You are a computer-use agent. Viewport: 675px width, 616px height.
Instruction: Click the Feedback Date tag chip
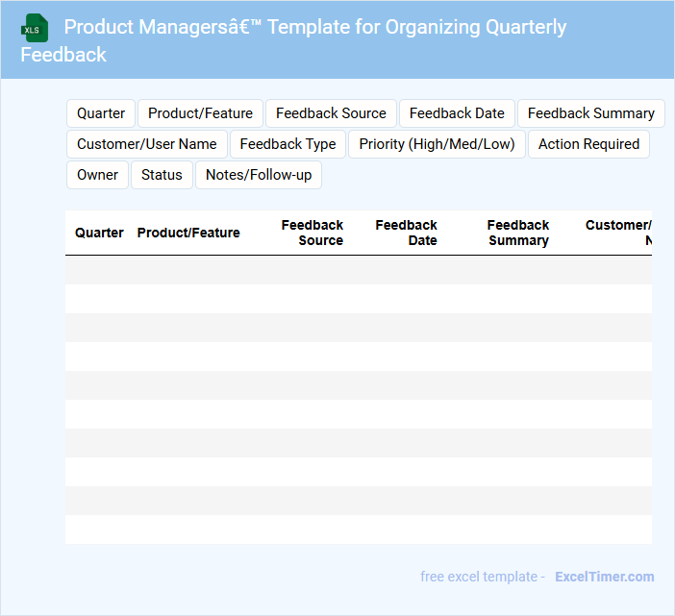(x=457, y=113)
